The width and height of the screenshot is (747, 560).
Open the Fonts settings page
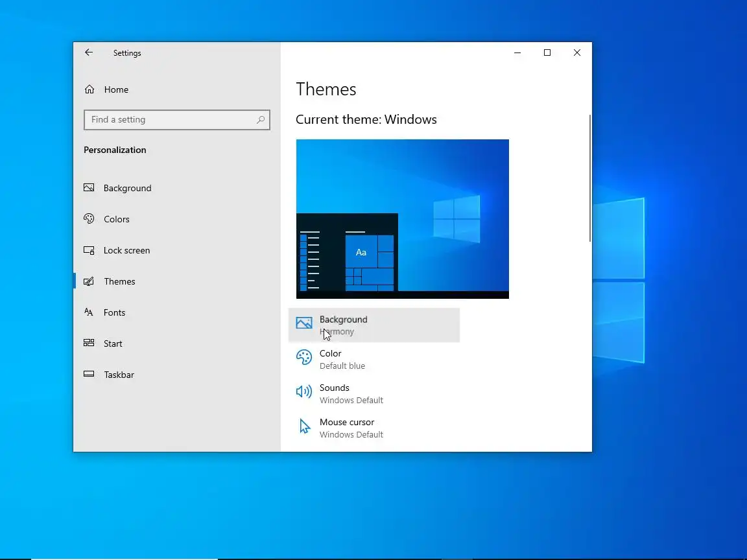[x=177, y=312]
